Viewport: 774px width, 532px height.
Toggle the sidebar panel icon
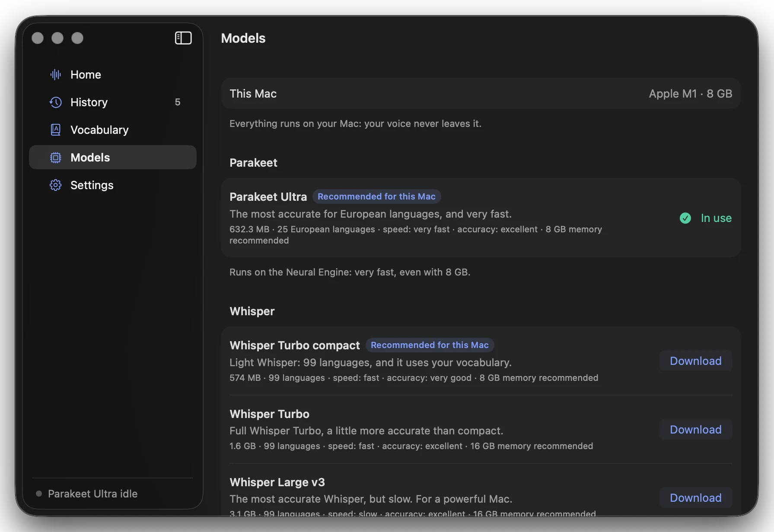(183, 38)
